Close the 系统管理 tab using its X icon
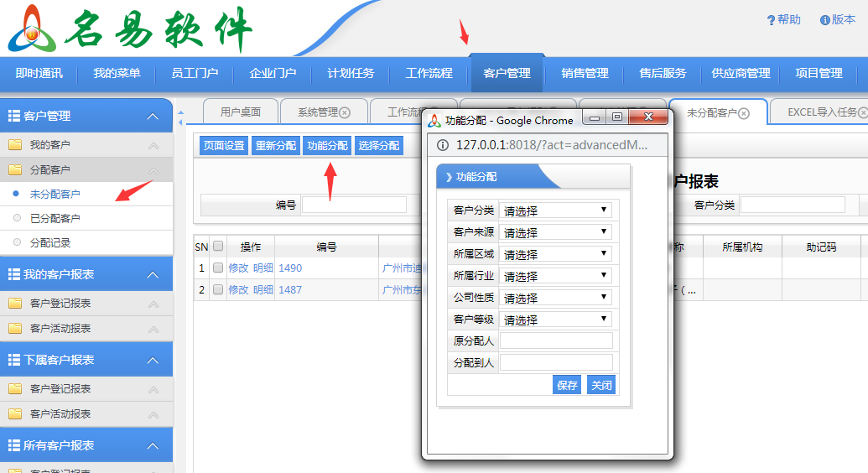 (345, 112)
